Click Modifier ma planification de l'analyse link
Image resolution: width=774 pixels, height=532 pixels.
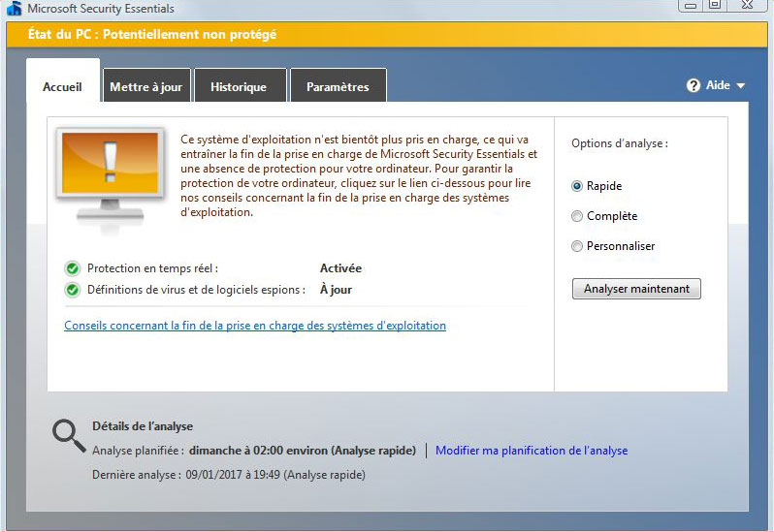(532, 451)
